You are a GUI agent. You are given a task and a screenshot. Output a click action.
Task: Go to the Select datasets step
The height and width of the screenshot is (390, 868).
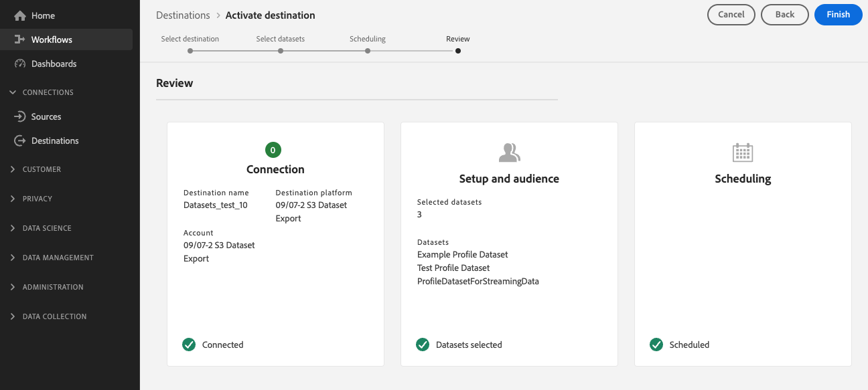pyautogui.click(x=281, y=50)
